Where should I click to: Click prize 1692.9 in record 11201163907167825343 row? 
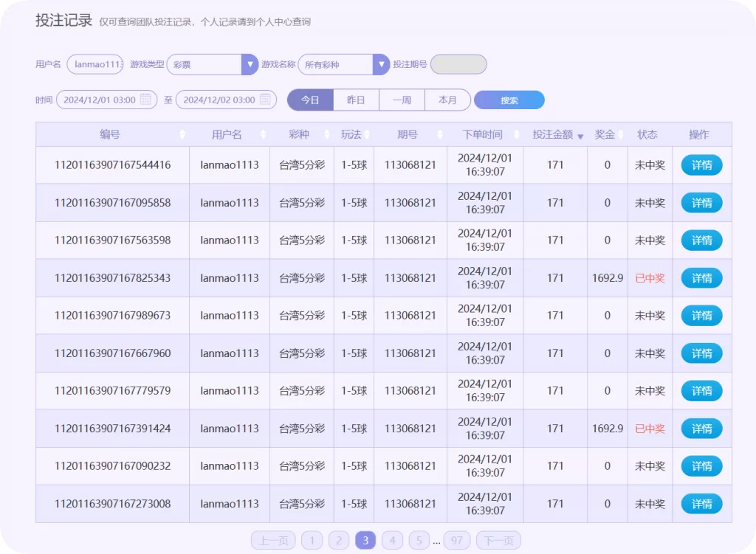608,278
